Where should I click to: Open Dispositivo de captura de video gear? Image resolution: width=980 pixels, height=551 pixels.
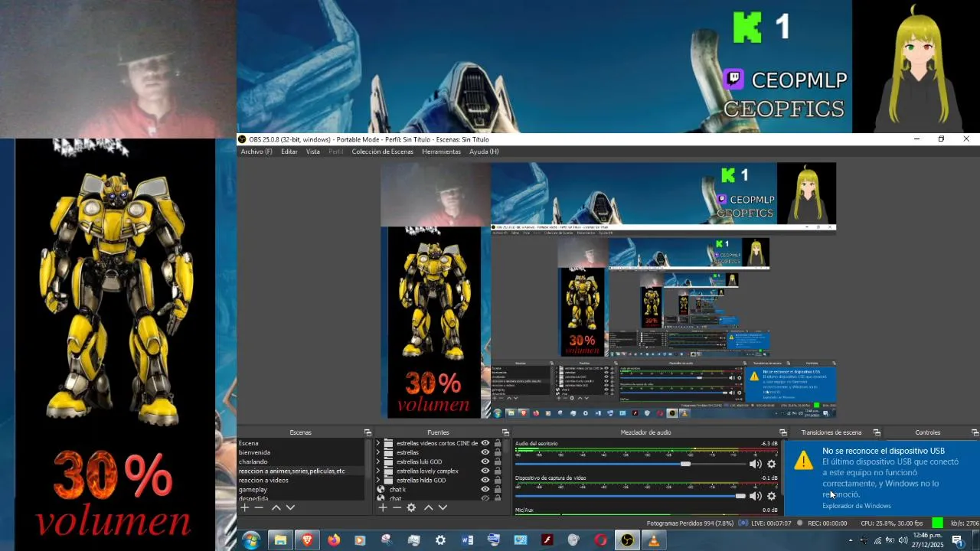point(772,496)
